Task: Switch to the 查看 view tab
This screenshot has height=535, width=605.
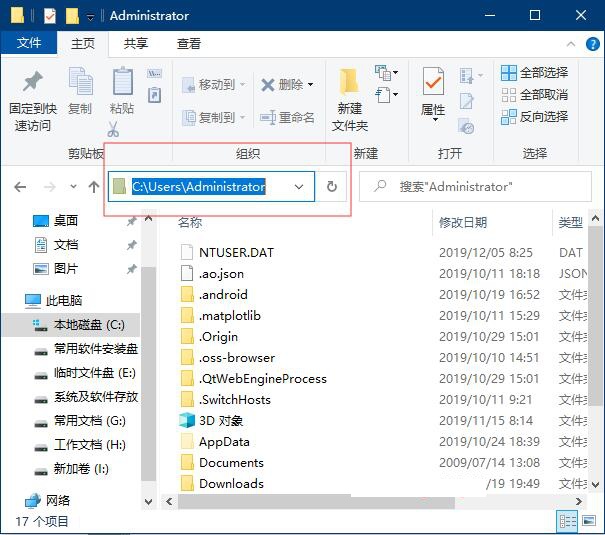Action: coord(188,44)
